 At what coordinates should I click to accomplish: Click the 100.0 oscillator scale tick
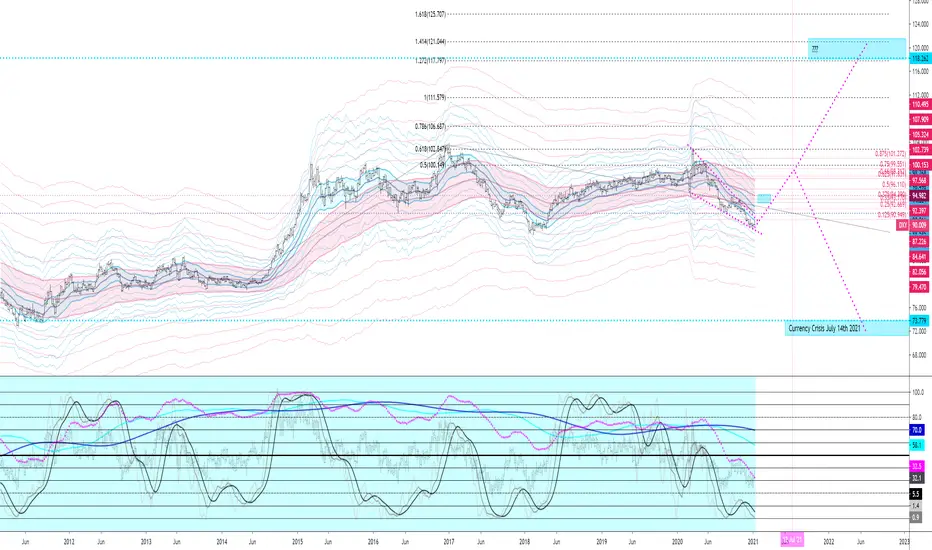(x=920, y=392)
